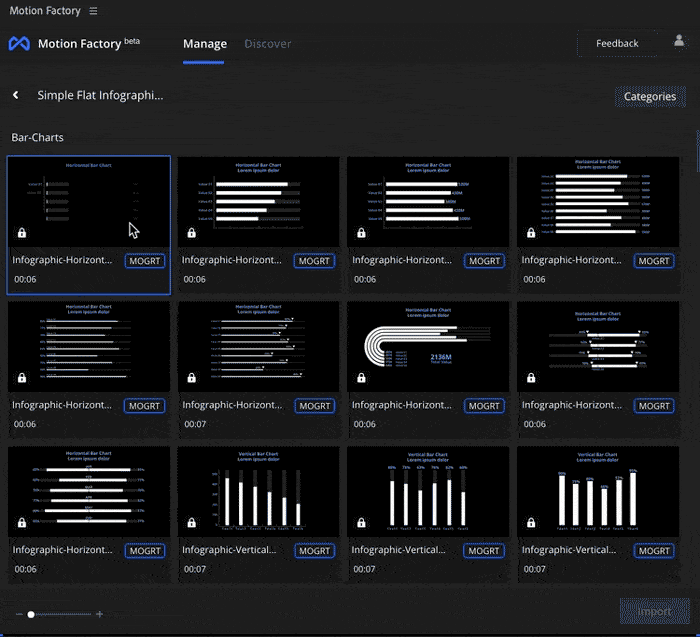Open the Categories dropdown

click(x=649, y=97)
